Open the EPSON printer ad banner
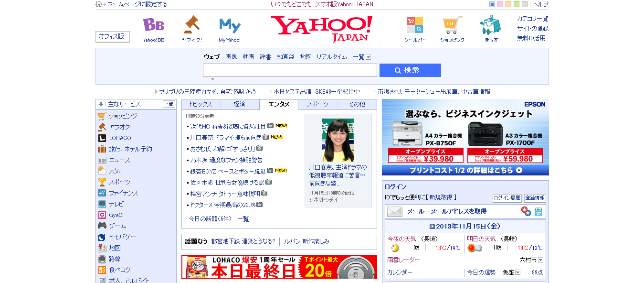 pos(465,137)
